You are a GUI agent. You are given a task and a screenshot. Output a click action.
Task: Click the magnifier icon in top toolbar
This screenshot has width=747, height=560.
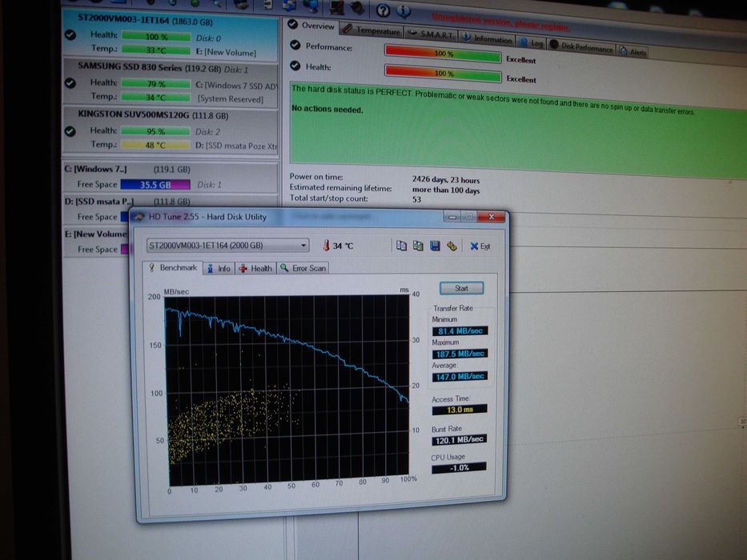pyautogui.click(x=216, y=4)
